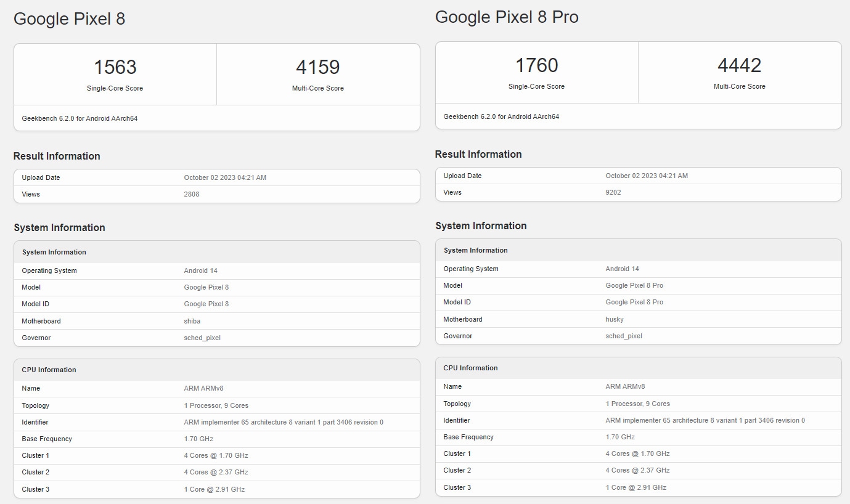Click the Pixel 8 Single-Core Score 1563
Screen dimensions: 850x504
tap(115, 67)
